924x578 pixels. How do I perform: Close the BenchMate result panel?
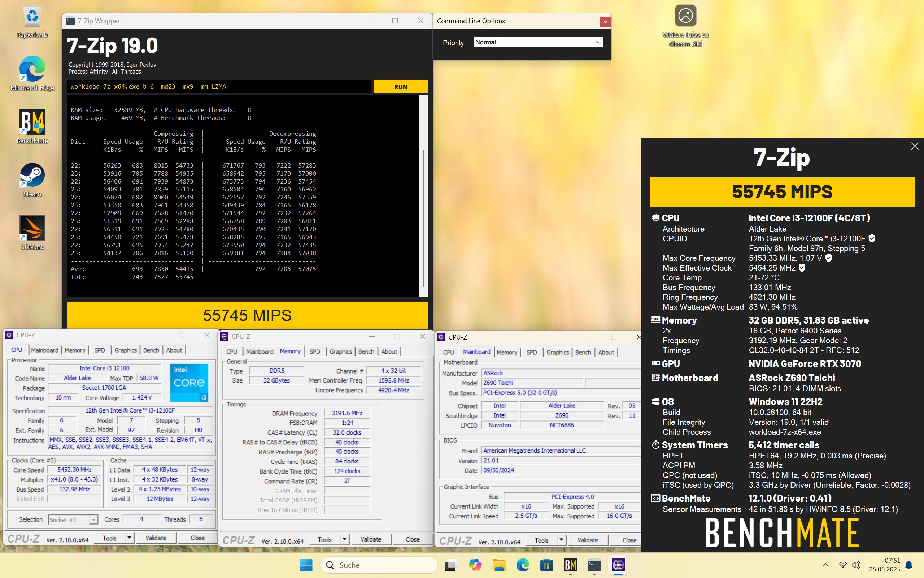click(x=915, y=146)
